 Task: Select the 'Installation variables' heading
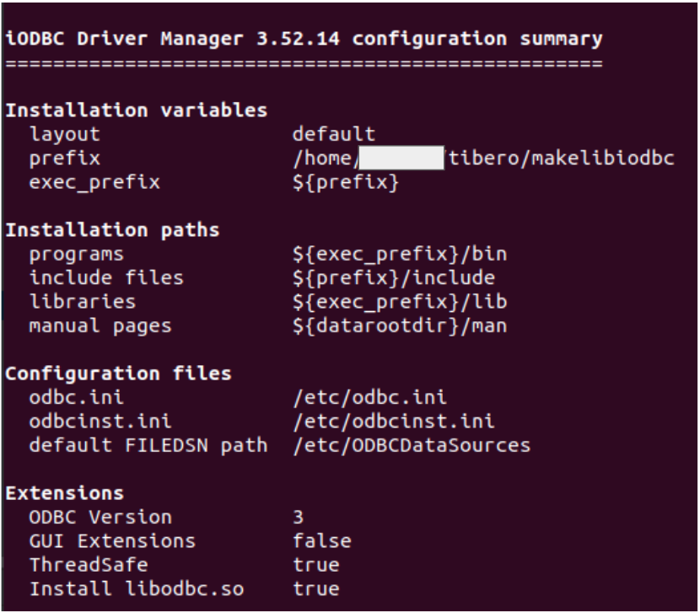click(x=137, y=110)
